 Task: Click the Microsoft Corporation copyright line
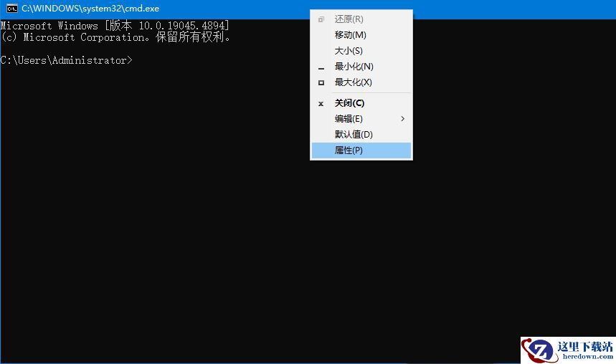[115, 37]
